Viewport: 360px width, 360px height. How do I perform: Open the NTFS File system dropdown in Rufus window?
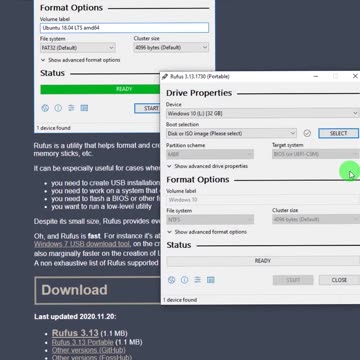click(x=210, y=219)
